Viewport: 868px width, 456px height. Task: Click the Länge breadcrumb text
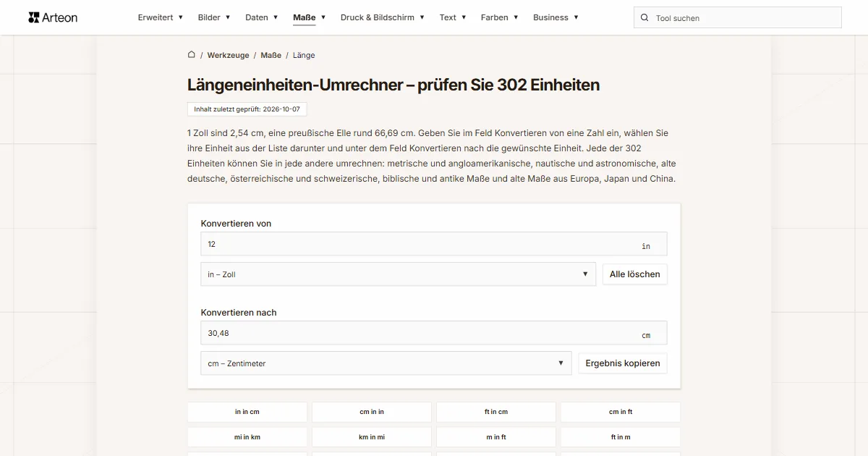304,55
